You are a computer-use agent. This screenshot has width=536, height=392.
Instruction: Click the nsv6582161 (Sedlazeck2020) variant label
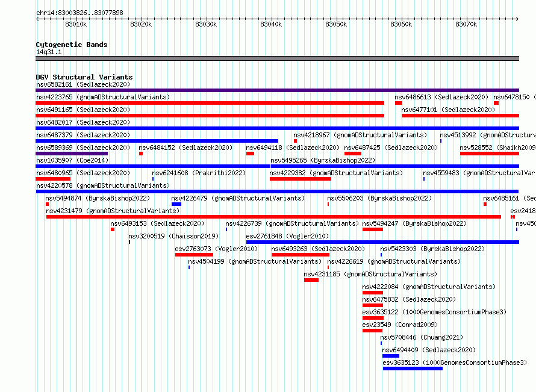click(83, 84)
